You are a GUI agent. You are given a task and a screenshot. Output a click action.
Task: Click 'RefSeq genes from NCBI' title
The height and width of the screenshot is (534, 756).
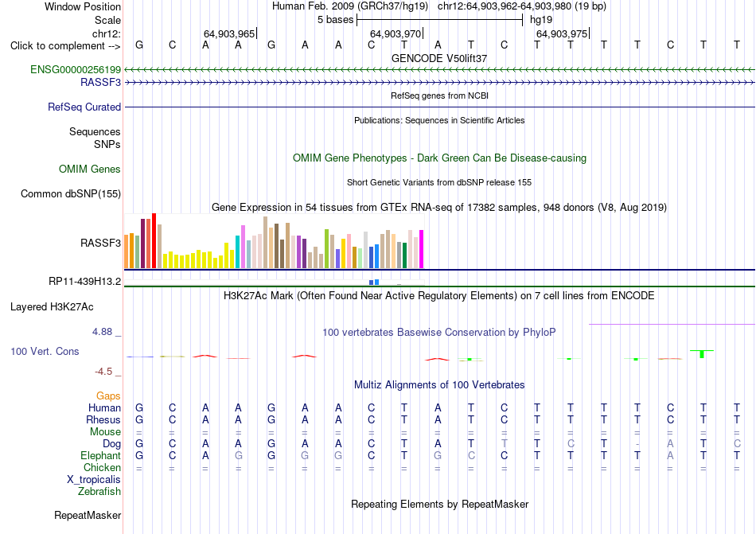[x=439, y=96]
